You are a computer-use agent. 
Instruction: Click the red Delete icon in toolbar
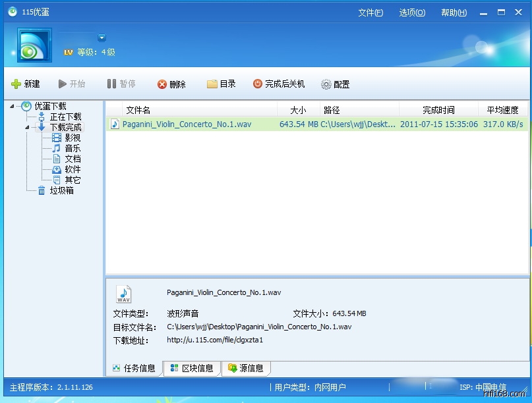(162, 84)
